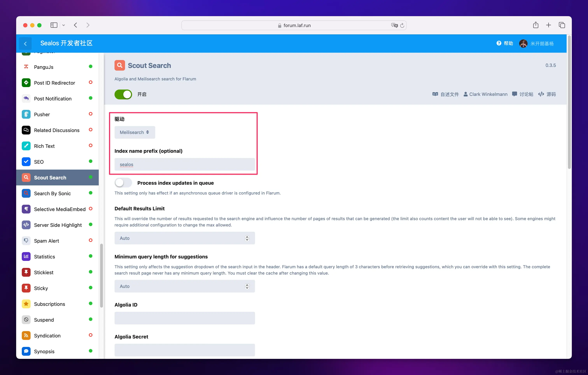Expand the Safari sidebar options chevron
The width and height of the screenshot is (588, 375).
coord(64,25)
